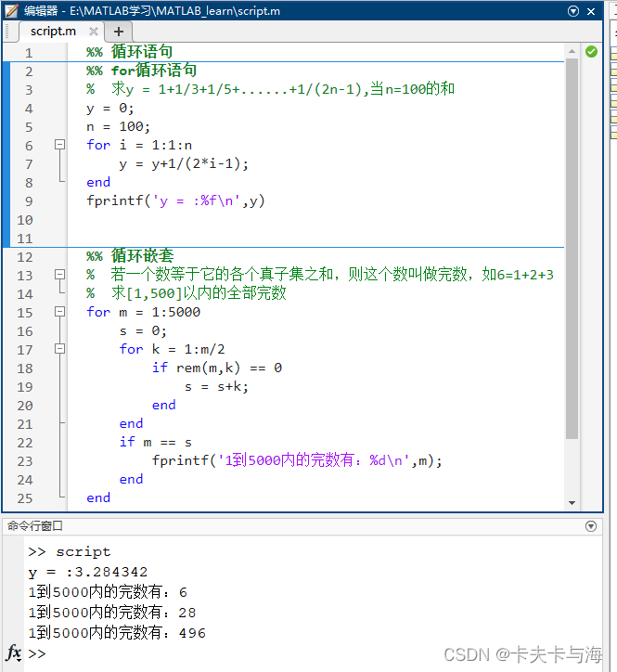Click the MATLAB editor icon in title bar

coord(11,11)
